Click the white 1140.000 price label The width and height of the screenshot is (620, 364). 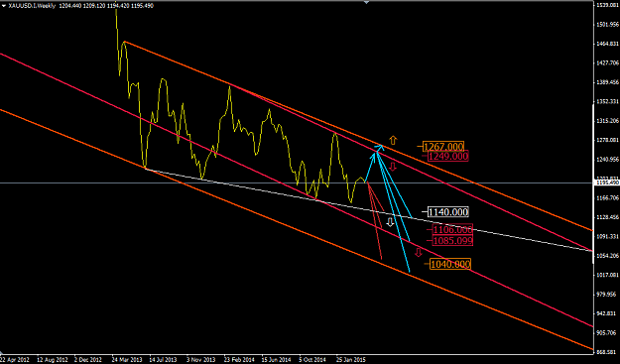pyautogui.click(x=448, y=212)
